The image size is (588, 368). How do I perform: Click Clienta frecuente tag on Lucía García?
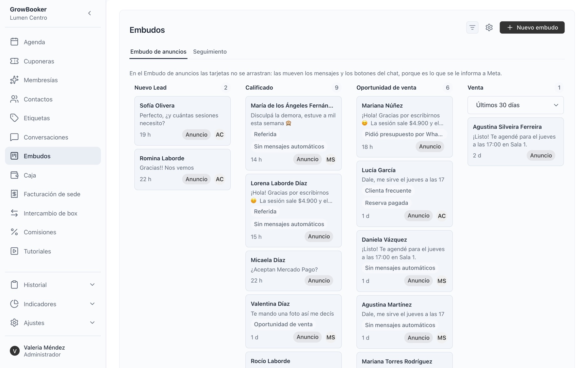click(x=388, y=191)
